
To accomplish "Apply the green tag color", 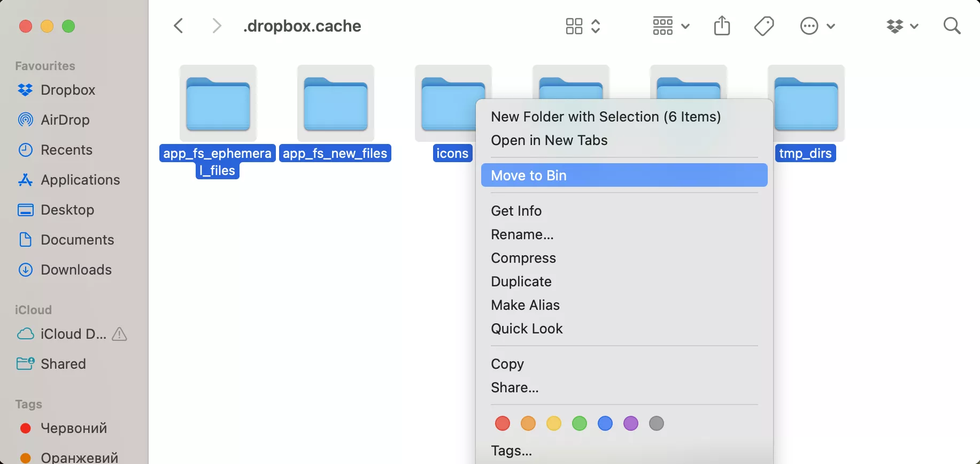I will [580, 423].
